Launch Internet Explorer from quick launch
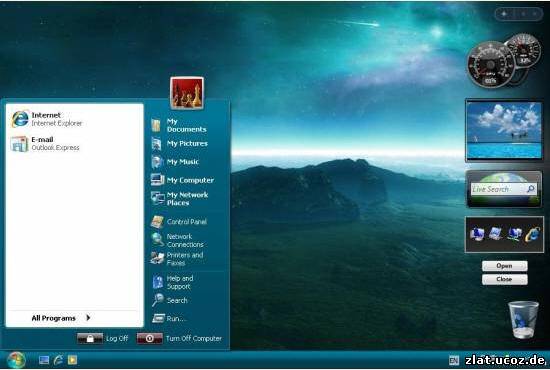Screen dimensions: 550x370 [58, 360]
